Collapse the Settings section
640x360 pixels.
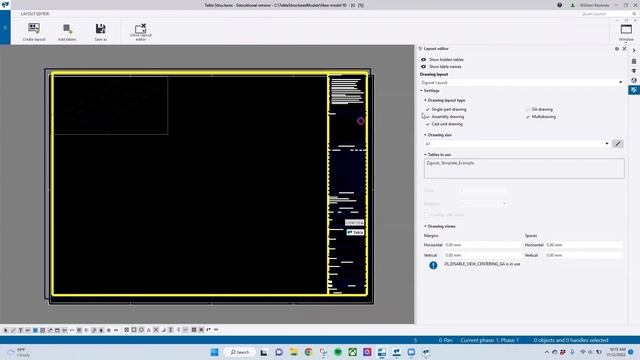(x=422, y=91)
